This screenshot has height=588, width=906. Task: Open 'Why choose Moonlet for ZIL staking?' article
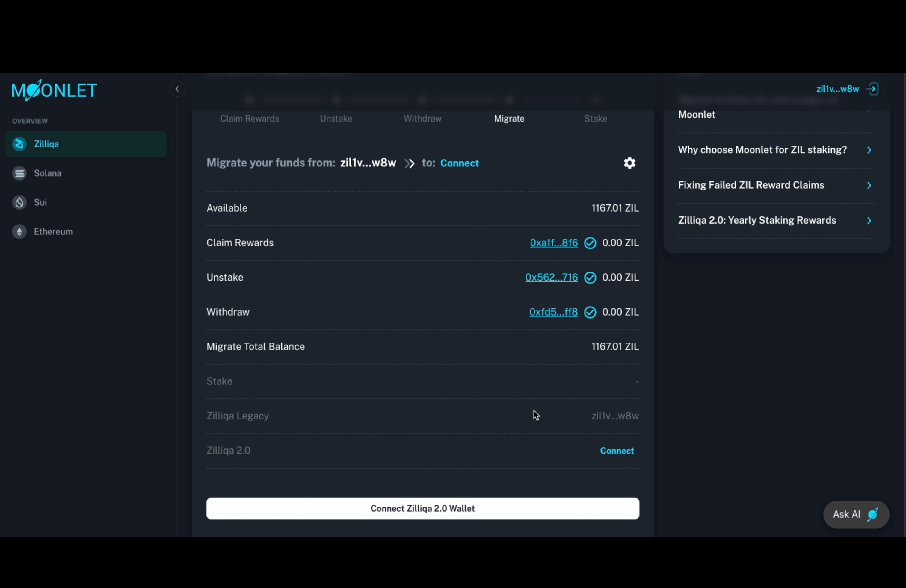(762, 150)
